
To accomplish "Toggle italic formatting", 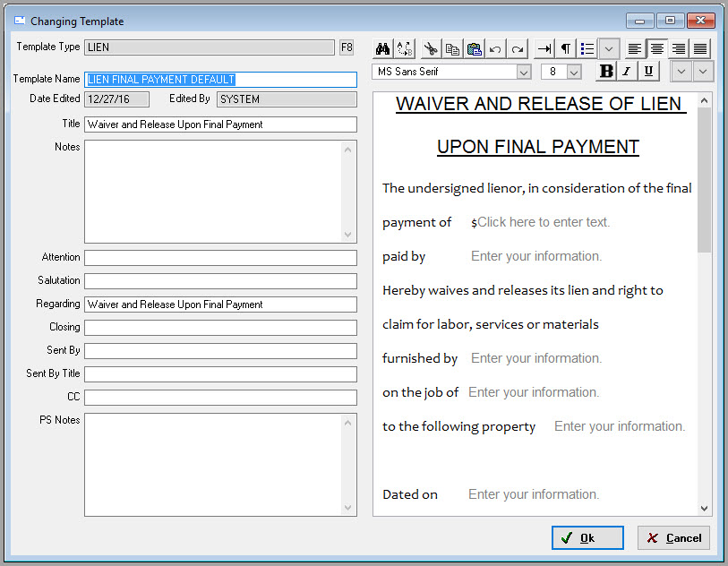I will (626, 71).
